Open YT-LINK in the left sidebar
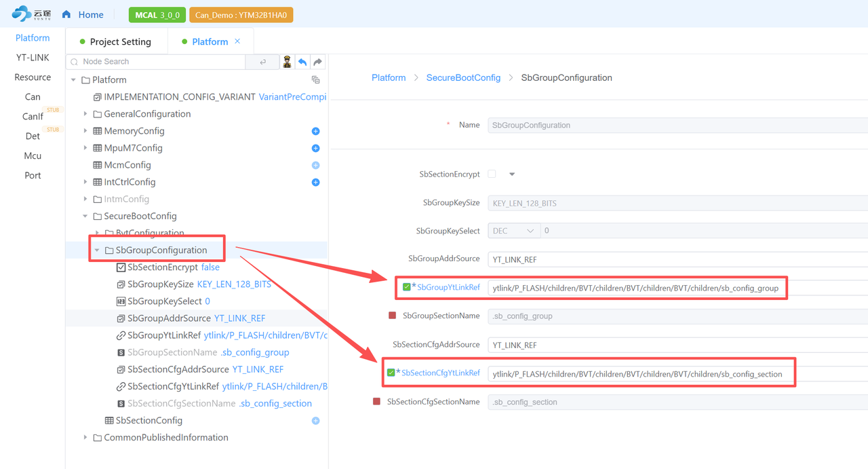868x469 pixels. [x=33, y=58]
